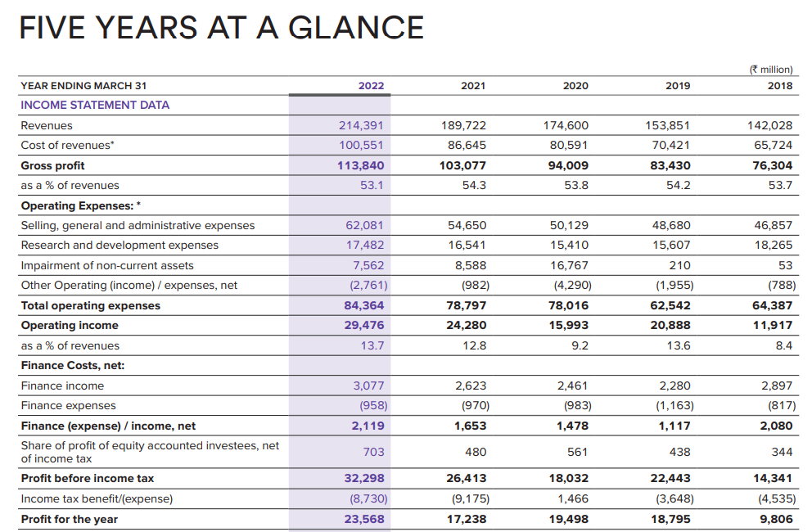Click the 2022 revenues value 214,391

361,125
